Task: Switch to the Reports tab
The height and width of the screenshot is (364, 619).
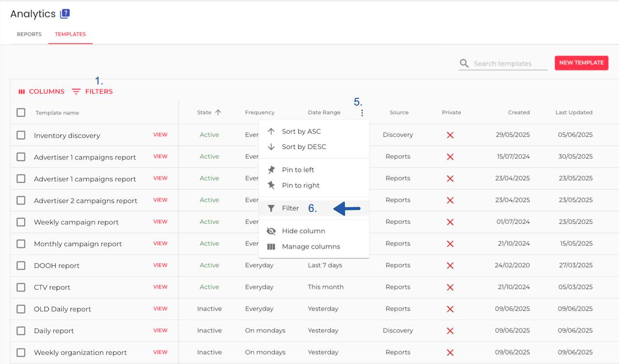Action: pos(29,34)
